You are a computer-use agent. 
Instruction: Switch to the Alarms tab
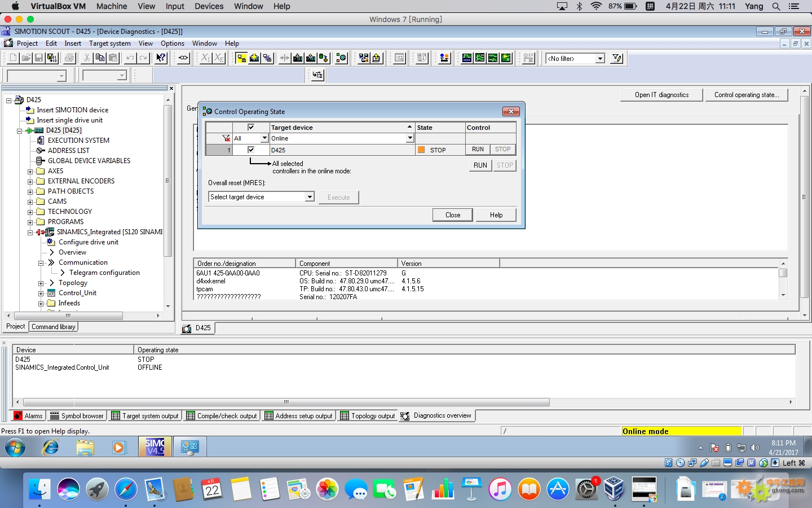(28, 416)
